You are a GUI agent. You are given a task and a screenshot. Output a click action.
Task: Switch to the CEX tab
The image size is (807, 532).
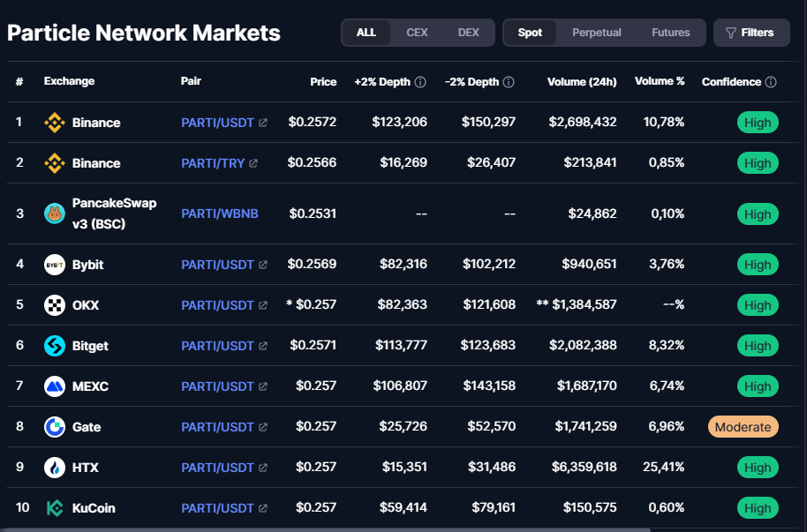(417, 33)
